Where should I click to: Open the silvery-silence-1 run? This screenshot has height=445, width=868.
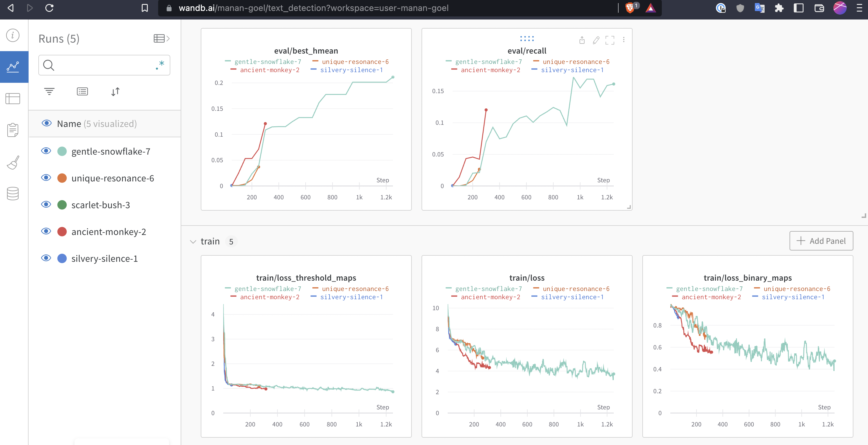click(x=104, y=259)
